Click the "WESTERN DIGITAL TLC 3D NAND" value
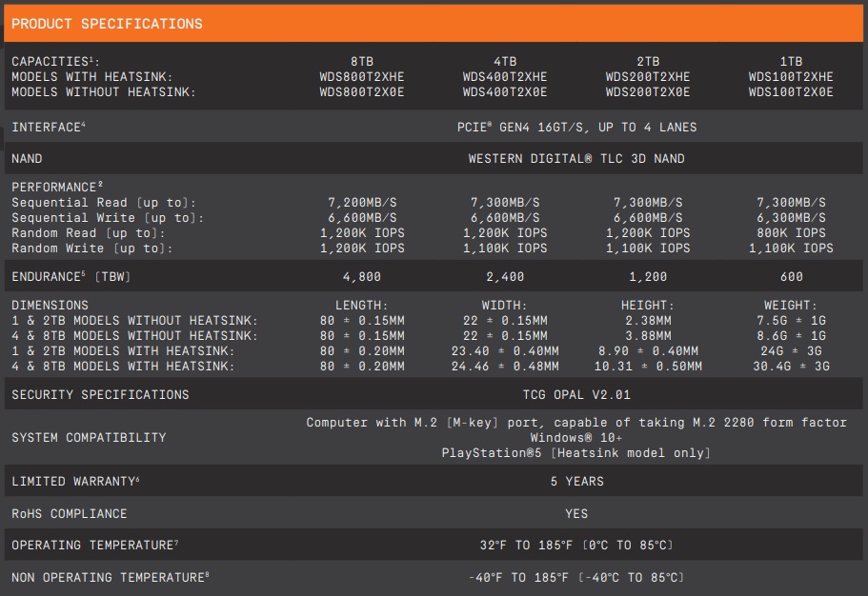The height and width of the screenshot is (596, 868). pos(576,159)
